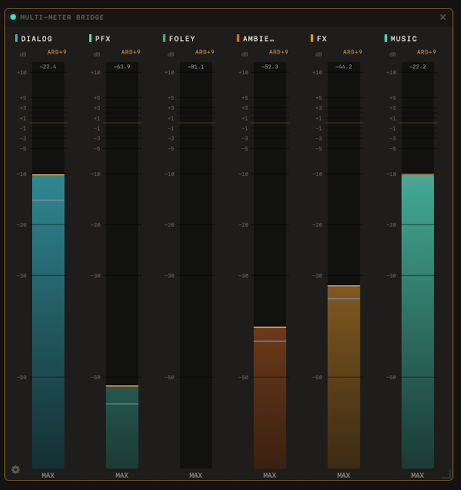Open the ARD+9 scale selector for PFX
461x490 pixels.
pos(131,52)
